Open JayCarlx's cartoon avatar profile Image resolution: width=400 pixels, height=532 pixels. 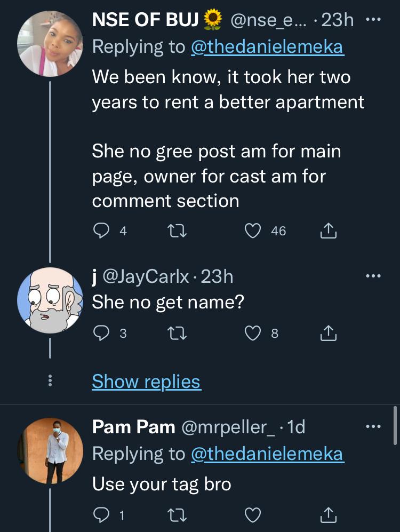[x=50, y=300]
